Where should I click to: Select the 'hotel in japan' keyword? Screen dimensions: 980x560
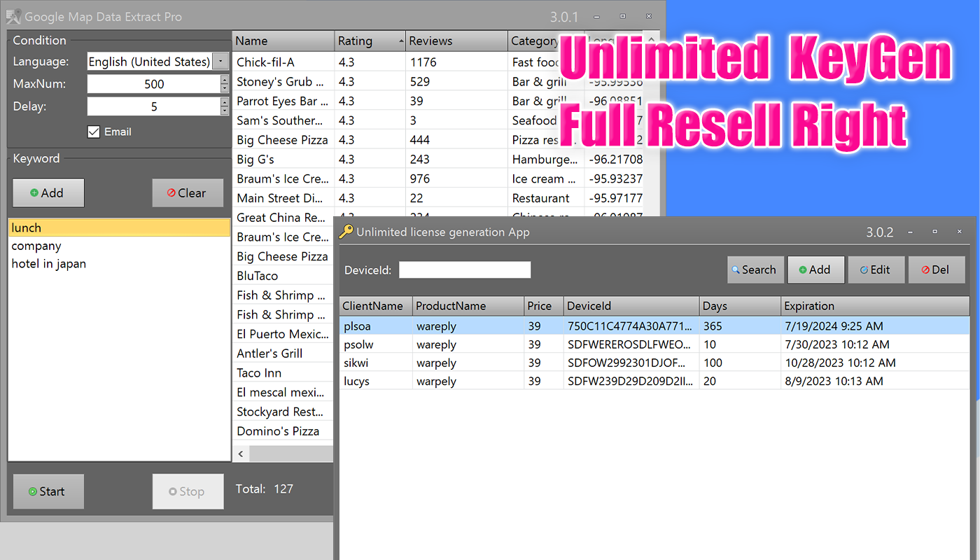tap(119, 264)
